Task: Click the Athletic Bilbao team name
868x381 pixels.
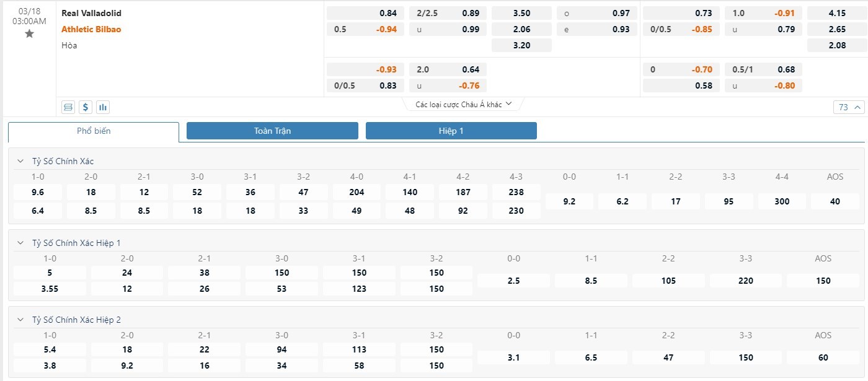Action: [x=91, y=29]
